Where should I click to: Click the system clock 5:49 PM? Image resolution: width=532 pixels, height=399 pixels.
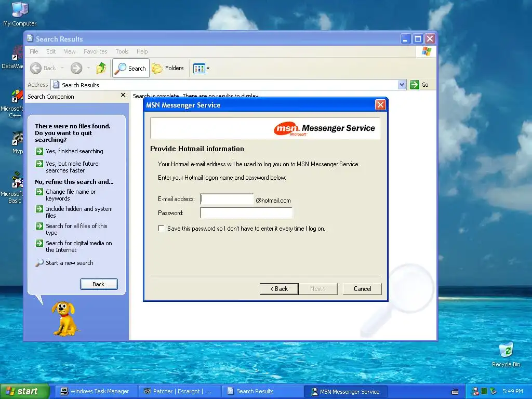click(x=513, y=391)
